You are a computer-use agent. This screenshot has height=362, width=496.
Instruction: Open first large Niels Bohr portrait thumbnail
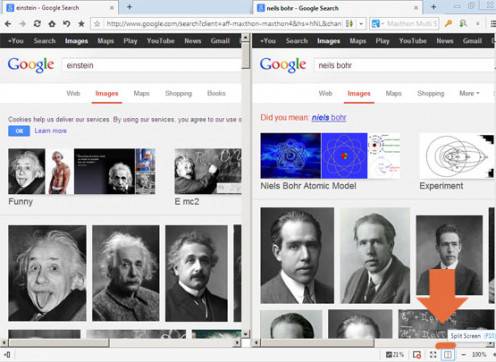(x=297, y=255)
